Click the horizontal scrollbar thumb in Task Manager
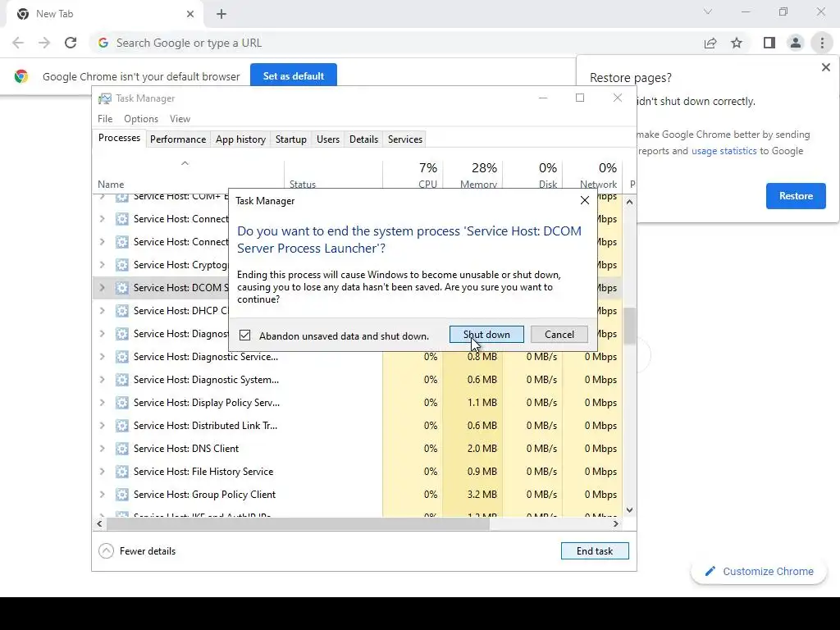Viewport: 840px width, 630px height. 298,524
